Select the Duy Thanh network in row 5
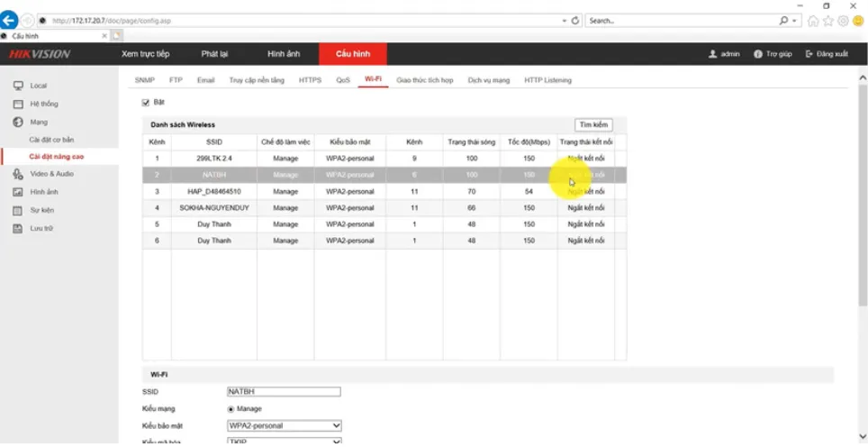The image size is (868, 447). tap(384, 224)
